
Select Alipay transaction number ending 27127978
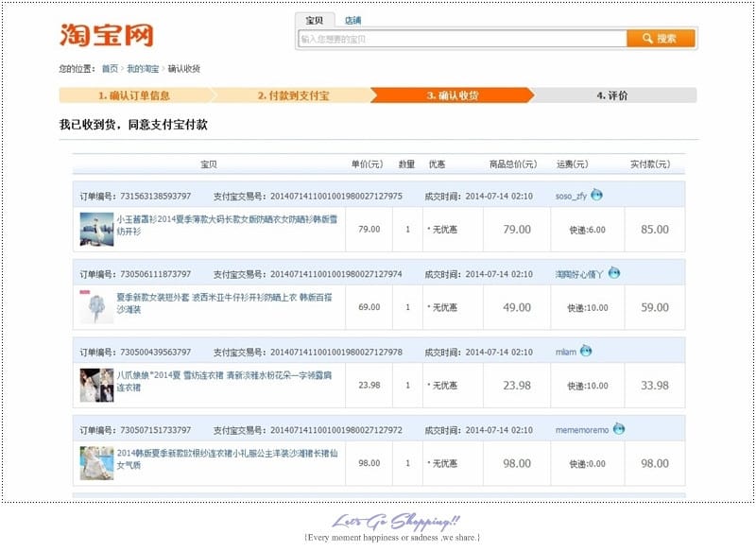[x=336, y=352]
